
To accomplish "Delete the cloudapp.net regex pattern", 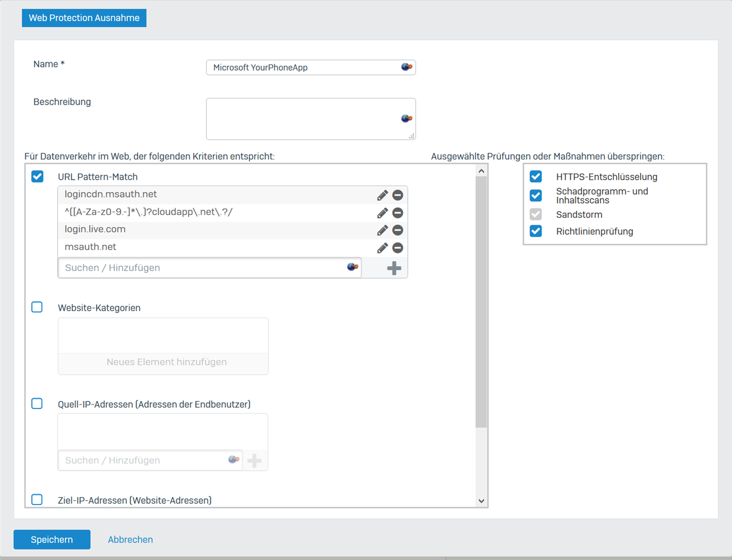I will click(x=398, y=213).
